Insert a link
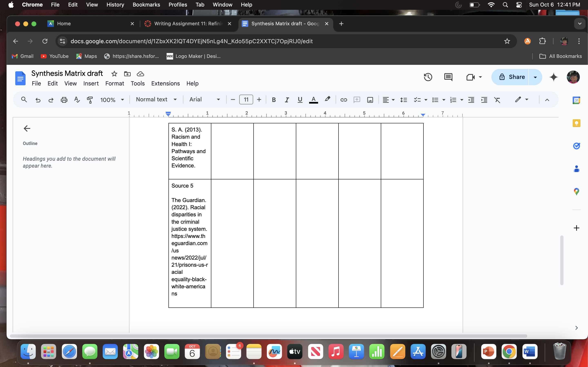 click(343, 99)
